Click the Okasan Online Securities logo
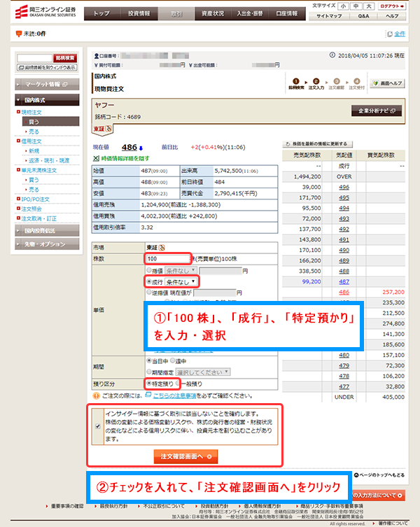Viewport: 420px width, 527px height. click(45, 11)
